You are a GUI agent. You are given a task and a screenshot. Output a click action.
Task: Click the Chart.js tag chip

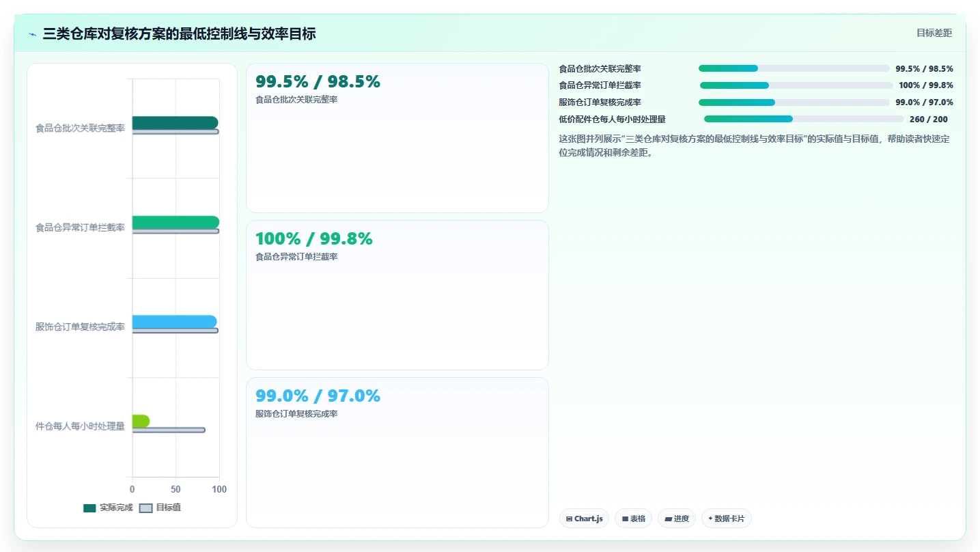pos(584,519)
